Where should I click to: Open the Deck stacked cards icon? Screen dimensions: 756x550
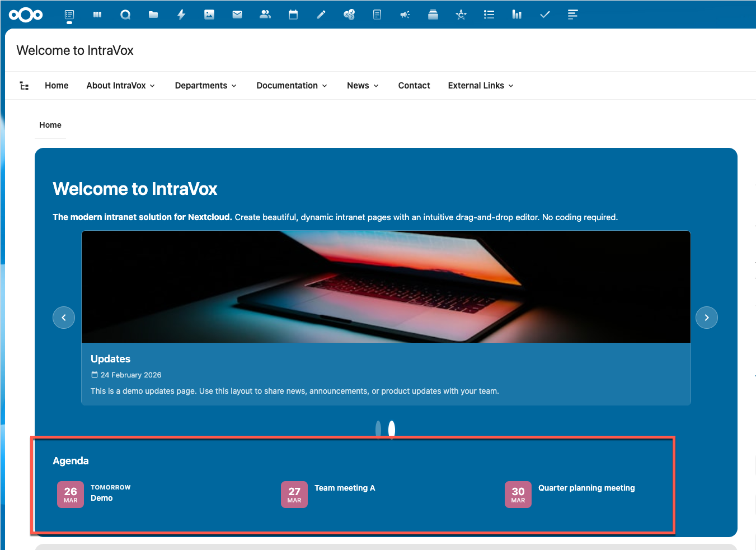pos(433,15)
